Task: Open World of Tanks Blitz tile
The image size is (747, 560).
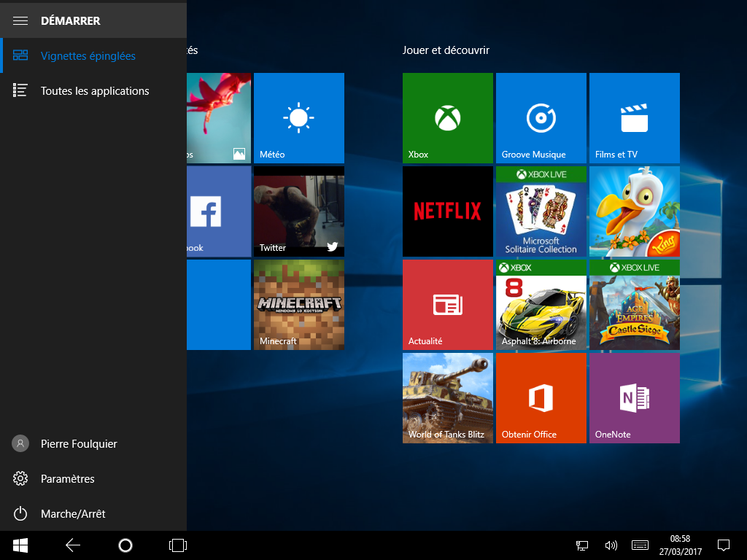Action: [x=447, y=398]
